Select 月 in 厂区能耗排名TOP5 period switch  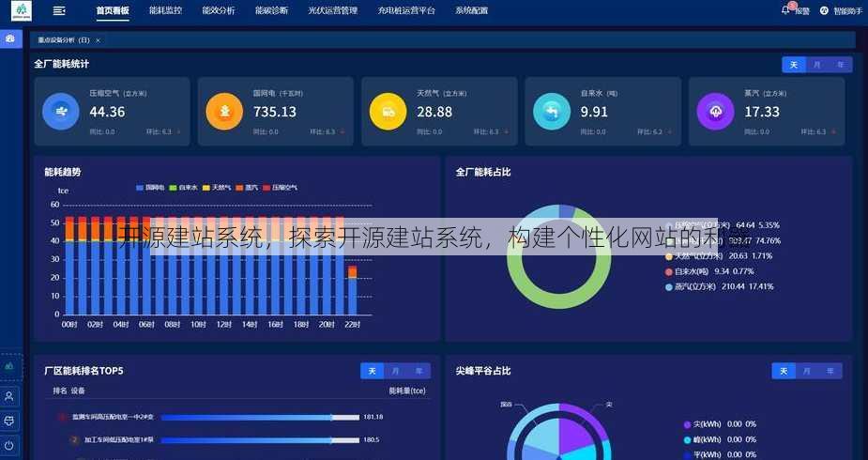[x=395, y=371]
